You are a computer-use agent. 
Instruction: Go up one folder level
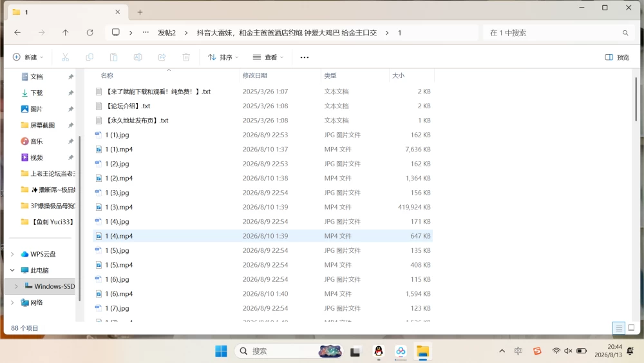65,32
